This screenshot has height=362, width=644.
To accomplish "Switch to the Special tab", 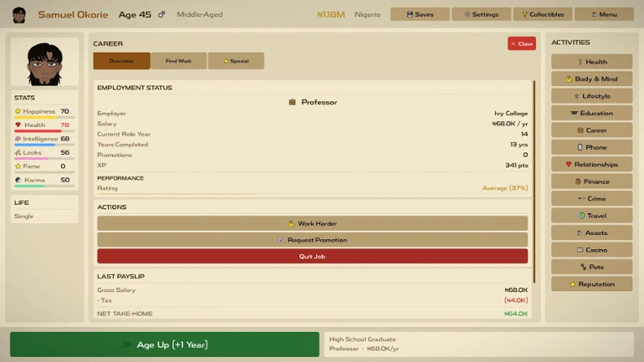I will [236, 61].
